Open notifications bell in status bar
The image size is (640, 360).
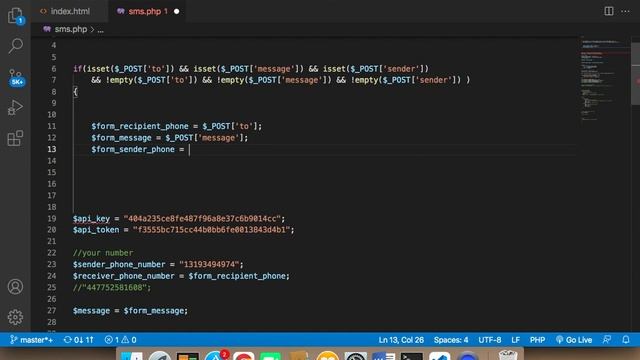[x=626, y=340]
